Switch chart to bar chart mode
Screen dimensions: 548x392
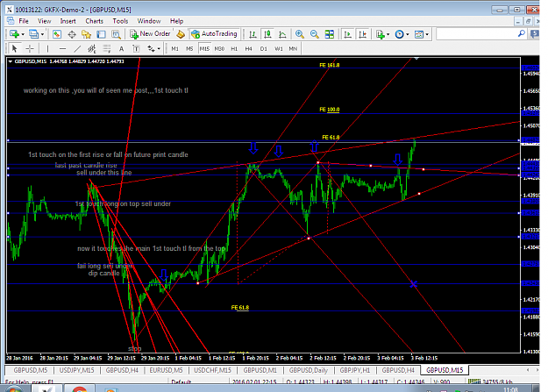tap(253, 34)
